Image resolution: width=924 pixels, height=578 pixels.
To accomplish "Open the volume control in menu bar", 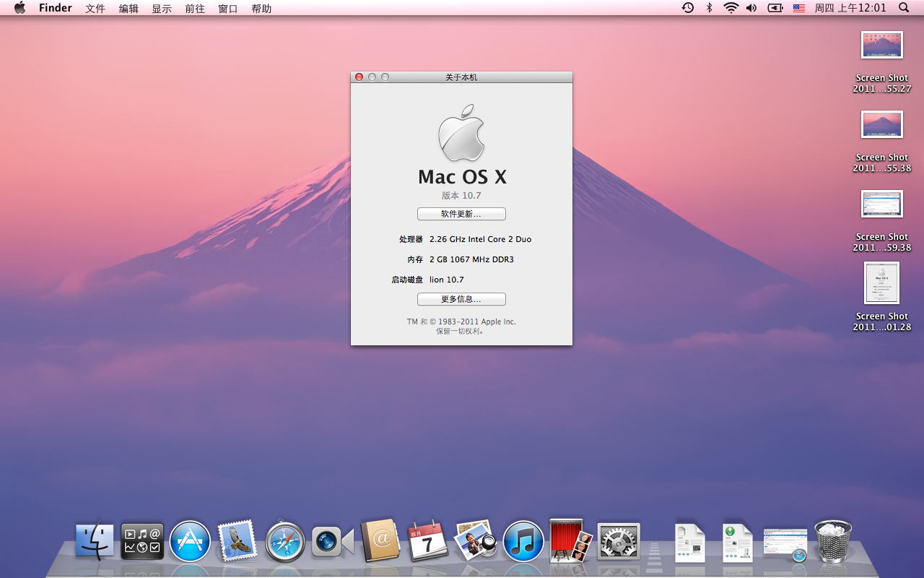I will click(x=751, y=8).
